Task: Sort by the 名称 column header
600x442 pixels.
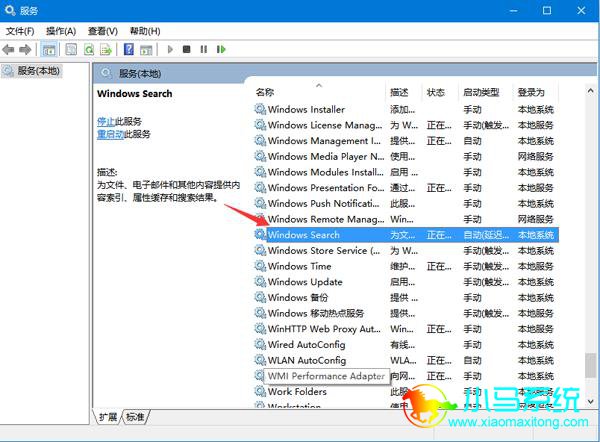Action: [265, 92]
